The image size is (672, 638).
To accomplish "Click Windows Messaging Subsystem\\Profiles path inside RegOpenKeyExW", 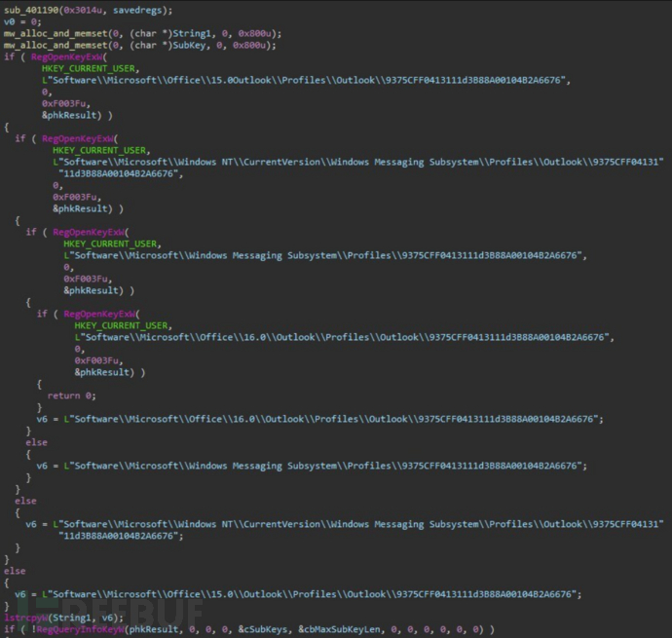I will coord(322,255).
